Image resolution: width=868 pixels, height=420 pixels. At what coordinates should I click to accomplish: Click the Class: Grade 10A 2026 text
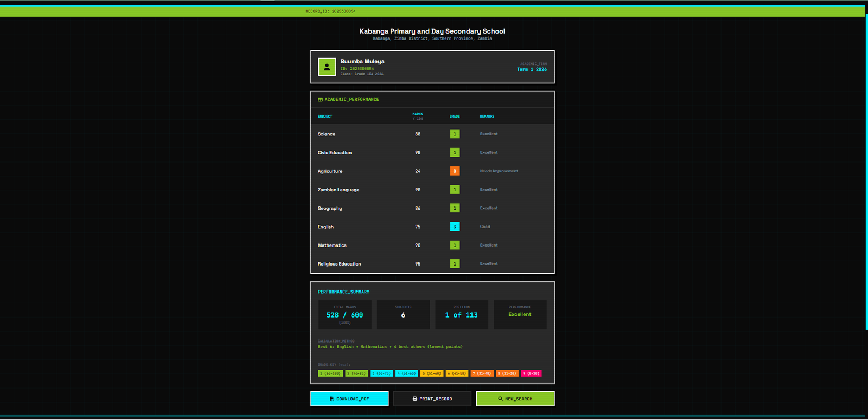[x=362, y=74]
